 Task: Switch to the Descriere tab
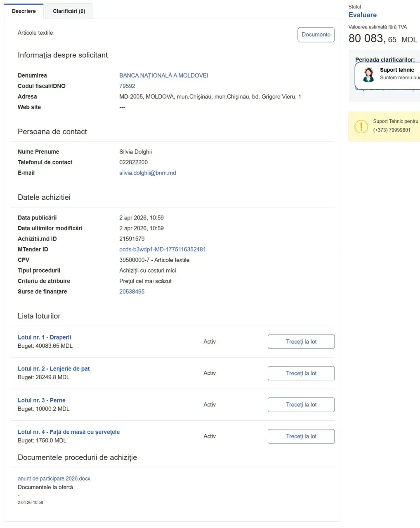24,11
